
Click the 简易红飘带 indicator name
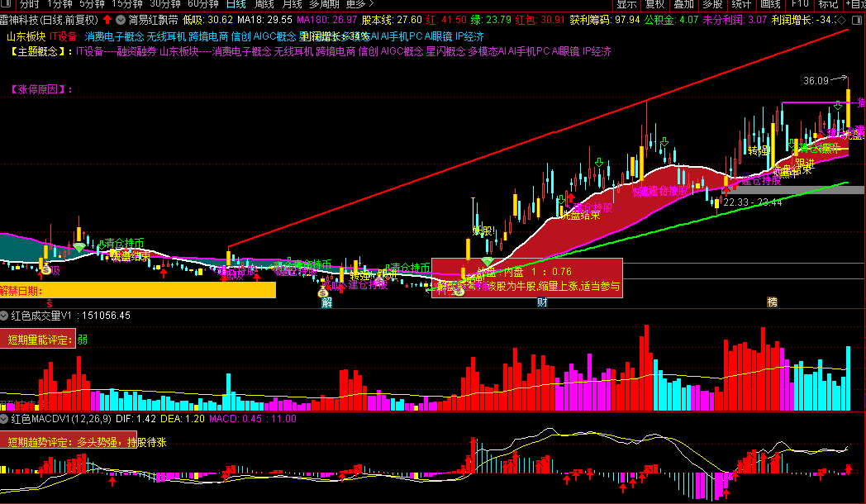coord(154,20)
